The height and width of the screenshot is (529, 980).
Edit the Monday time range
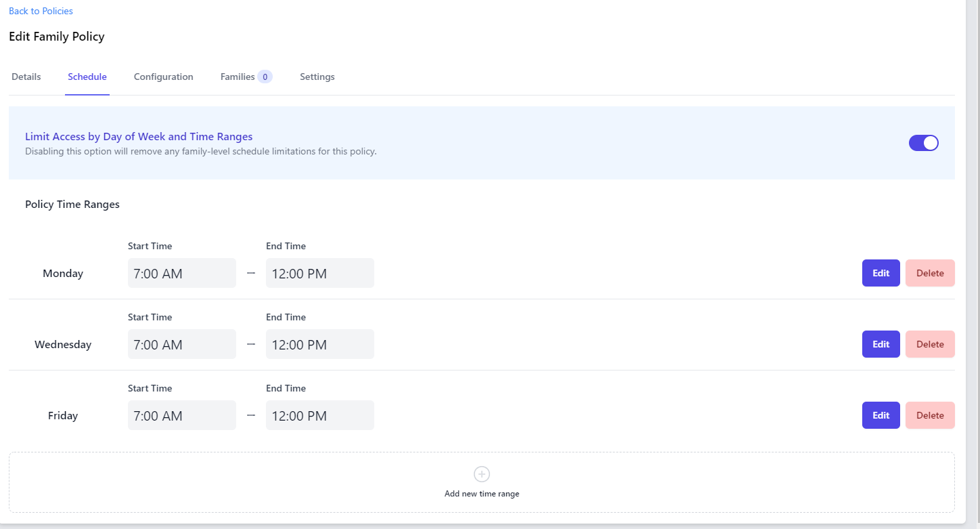[x=881, y=273]
